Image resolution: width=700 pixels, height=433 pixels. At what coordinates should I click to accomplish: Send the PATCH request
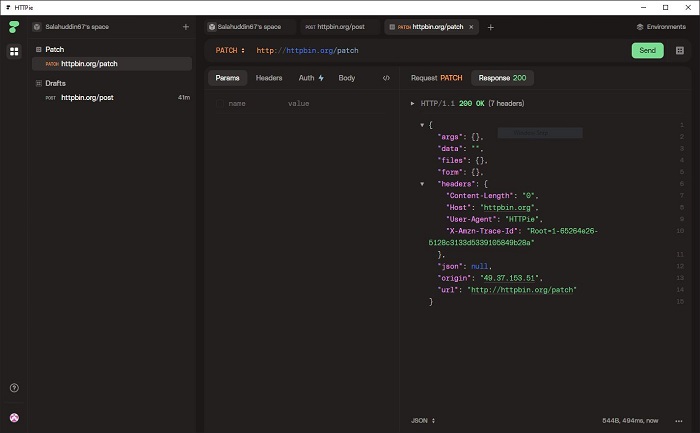pyautogui.click(x=647, y=50)
